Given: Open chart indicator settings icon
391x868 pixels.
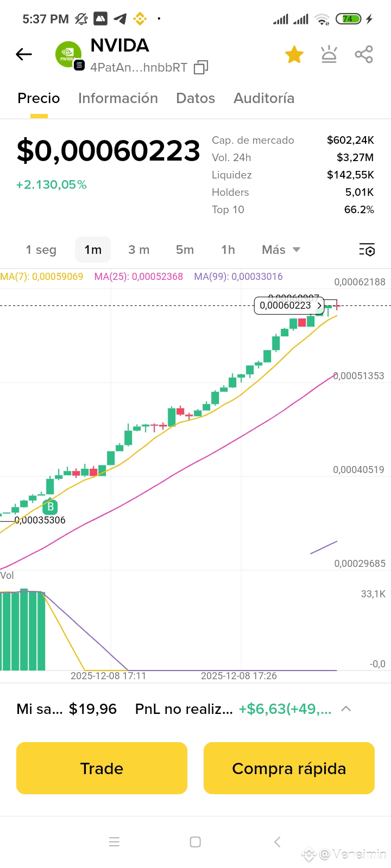Looking at the screenshot, I should 367,250.
